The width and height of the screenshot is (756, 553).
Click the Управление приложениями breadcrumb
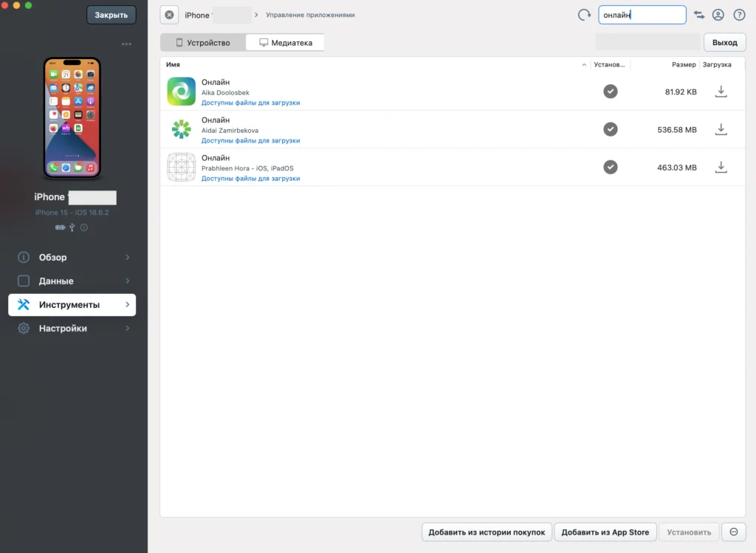tap(310, 15)
